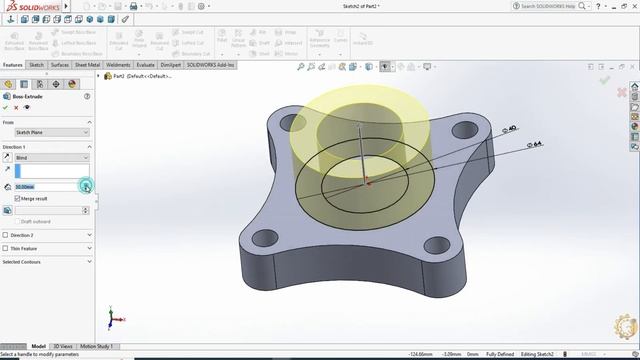The width and height of the screenshot is (640, 360).
Task: Open SOLIDWORKS Resources home icon in task pane
Action: pos(634,87)
